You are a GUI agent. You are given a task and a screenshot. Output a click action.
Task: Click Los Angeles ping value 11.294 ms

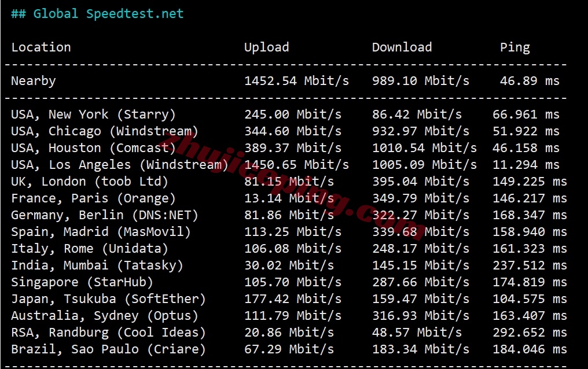[x=525, y=164]
